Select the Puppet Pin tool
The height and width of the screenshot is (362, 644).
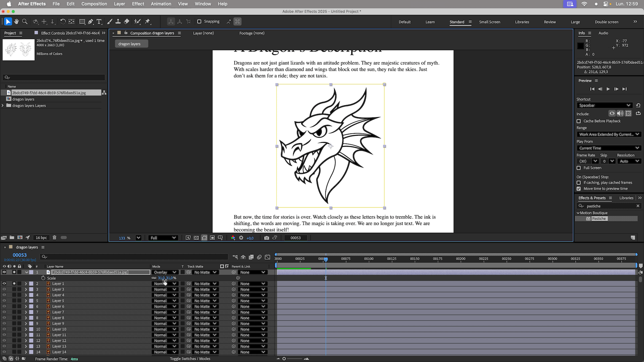point(148,21)
